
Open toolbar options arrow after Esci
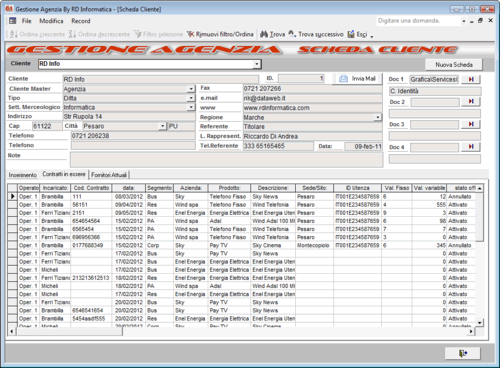coord(372,35)
